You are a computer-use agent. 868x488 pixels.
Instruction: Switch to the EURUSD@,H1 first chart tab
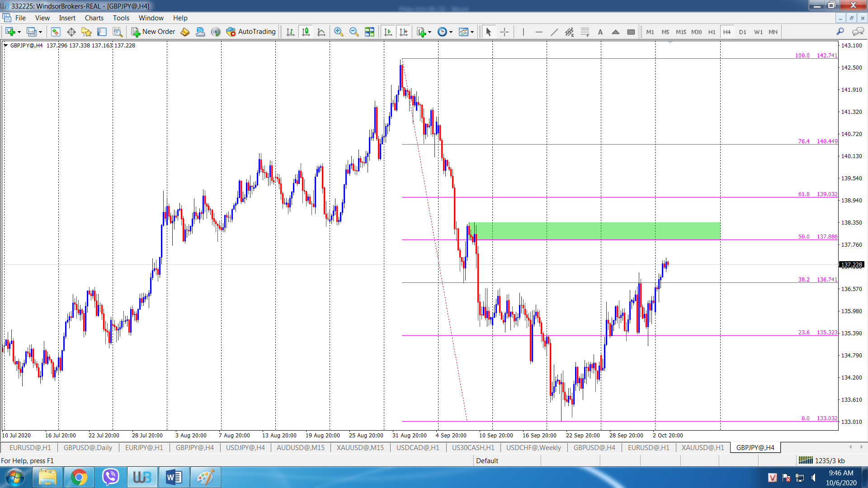point(30,447)
